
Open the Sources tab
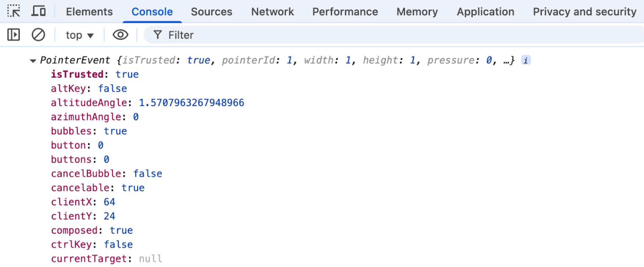tap(211, 12)
